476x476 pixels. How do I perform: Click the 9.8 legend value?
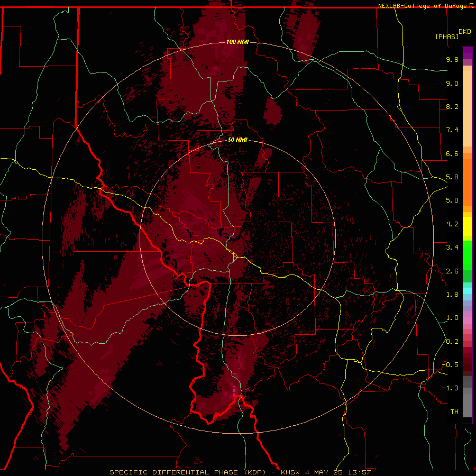coord(452,59)
